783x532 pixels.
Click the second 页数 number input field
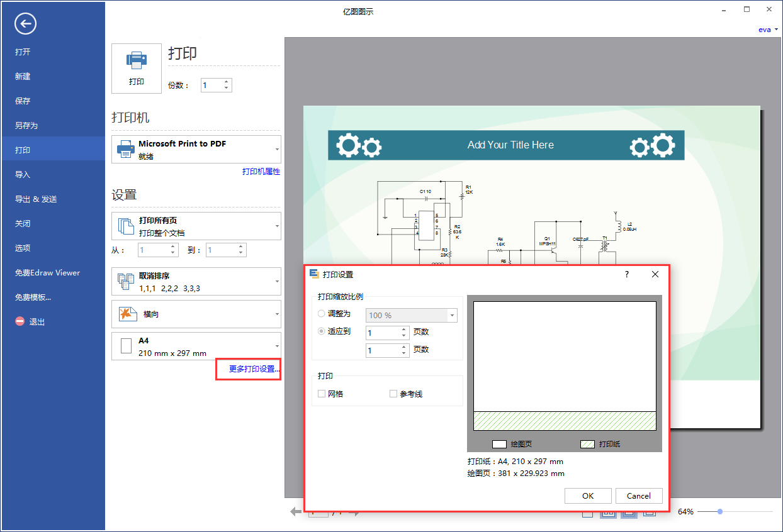pyautogui.click(x=382, y=350)
